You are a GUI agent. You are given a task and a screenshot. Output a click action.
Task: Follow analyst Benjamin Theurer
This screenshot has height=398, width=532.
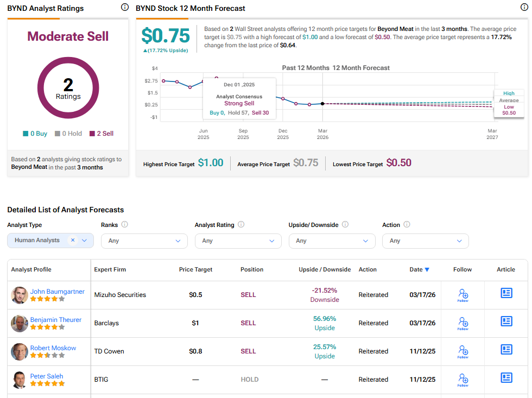[463, 323]
